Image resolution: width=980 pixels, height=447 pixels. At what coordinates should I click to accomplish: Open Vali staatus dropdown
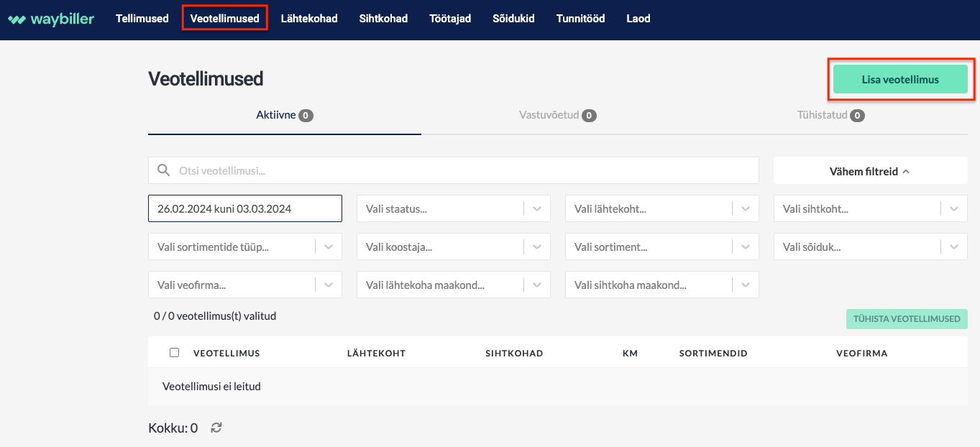tap(454, 208)
